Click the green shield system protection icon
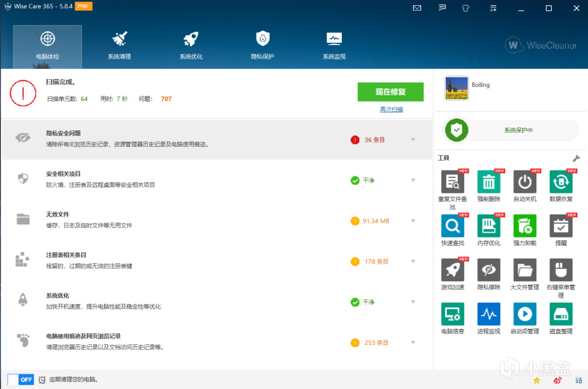 (x=456, y=130)
